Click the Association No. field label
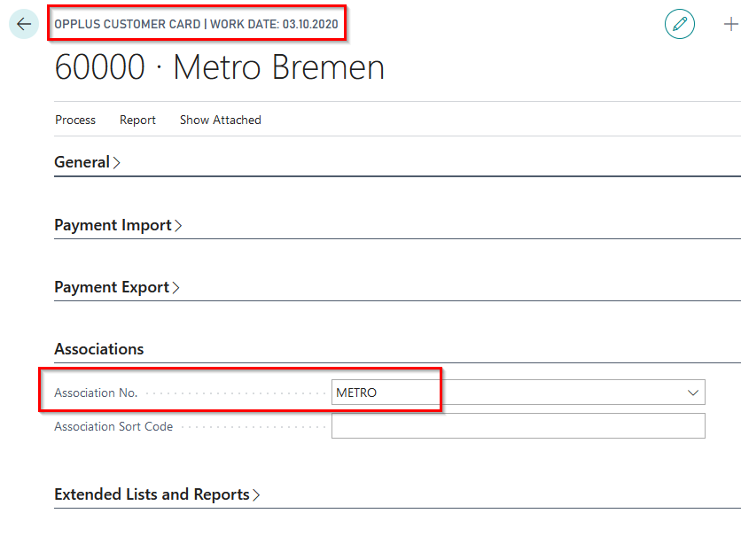Screen dimensions: 741x560 96,393
